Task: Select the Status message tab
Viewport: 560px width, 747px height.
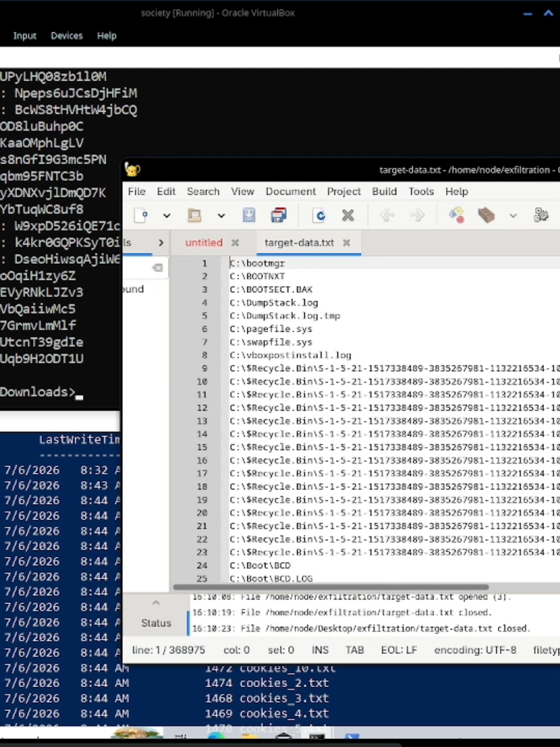Action: coord(156,623)
